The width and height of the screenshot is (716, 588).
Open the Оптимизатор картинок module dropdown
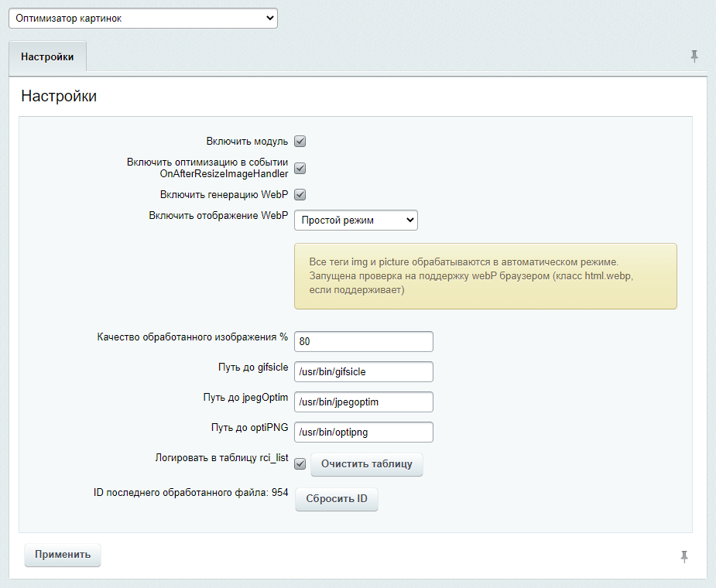coord(142,18)
